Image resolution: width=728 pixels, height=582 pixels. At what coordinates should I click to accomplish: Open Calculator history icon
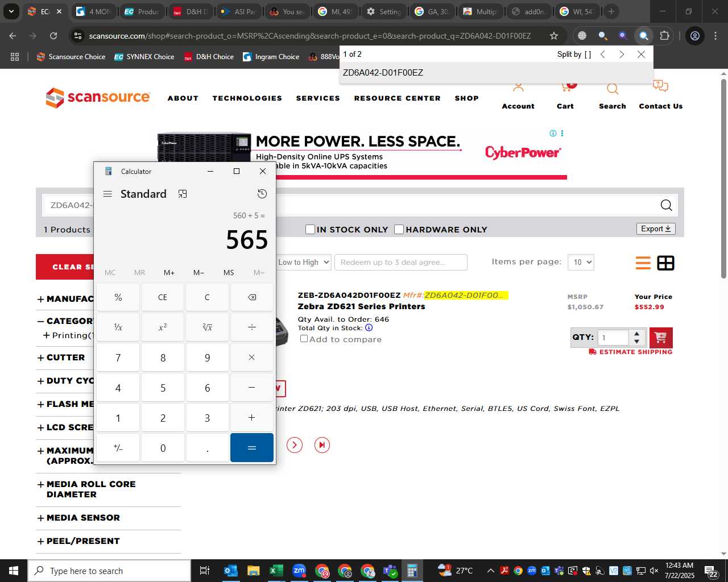[262, 194]
